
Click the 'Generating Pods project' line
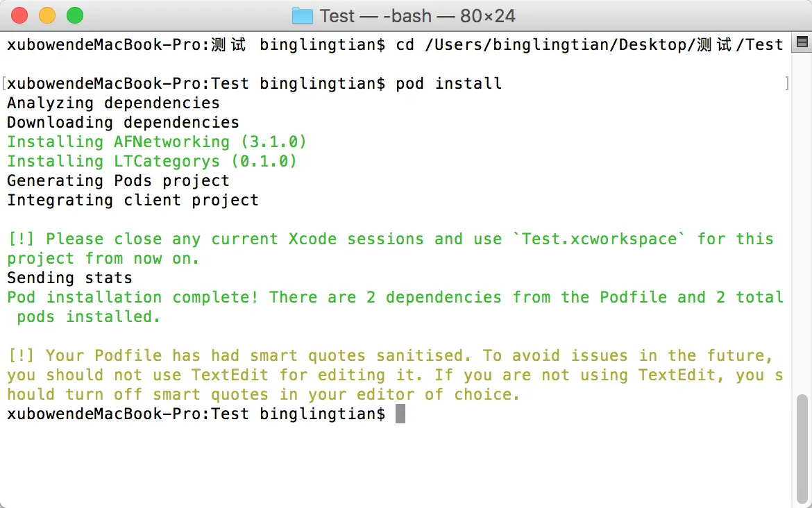pyautogui.click(x=118, y=180)
